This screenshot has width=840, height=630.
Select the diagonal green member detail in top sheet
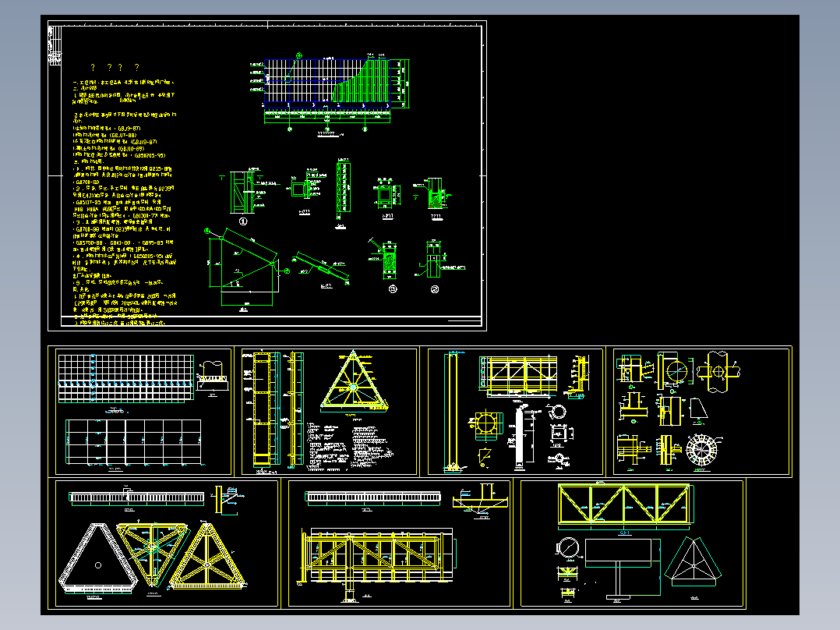(x=321, y=266)
